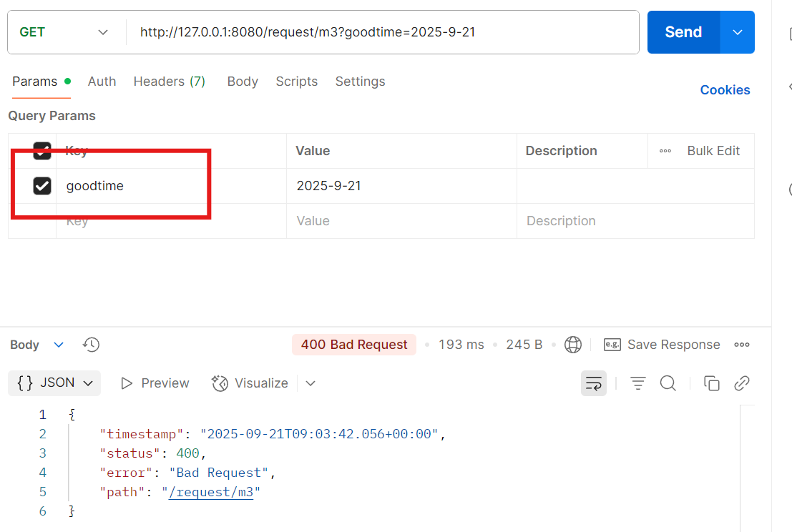This screenshot has height=532, width=792.
Task: Open the Headers (7) tab
Action: tap(170, 82)
